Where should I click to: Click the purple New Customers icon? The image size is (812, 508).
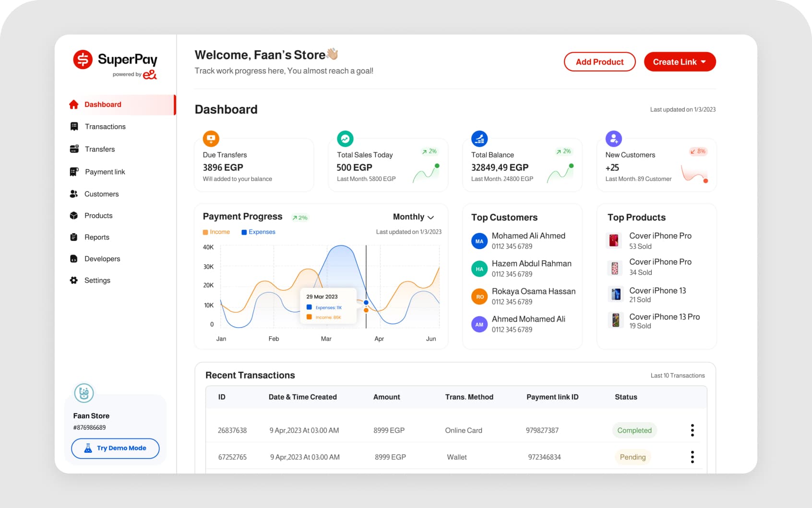(614, 139)
